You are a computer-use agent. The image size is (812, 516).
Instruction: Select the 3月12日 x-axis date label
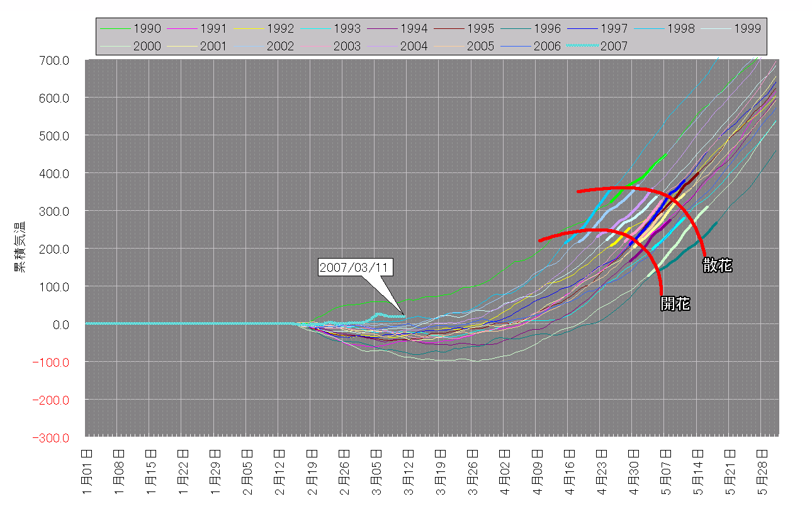409,472
